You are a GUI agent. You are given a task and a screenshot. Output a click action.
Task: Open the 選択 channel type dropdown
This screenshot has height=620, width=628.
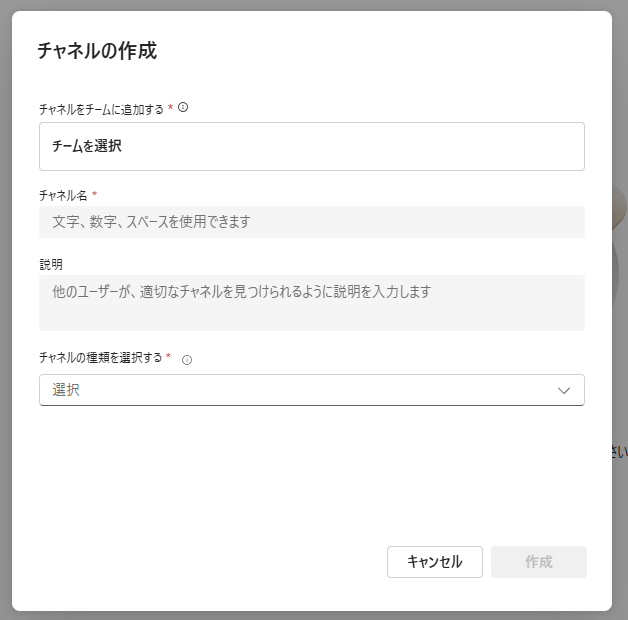click(312, 390)
